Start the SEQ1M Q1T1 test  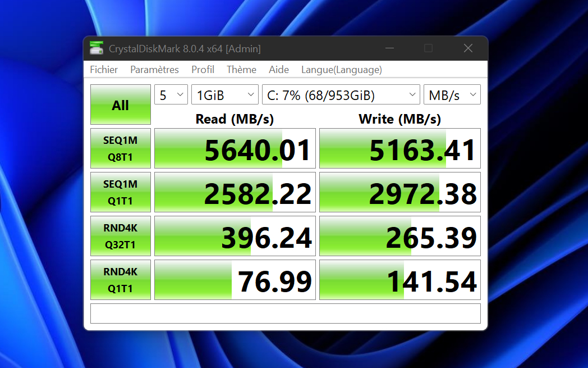[121, 192]
